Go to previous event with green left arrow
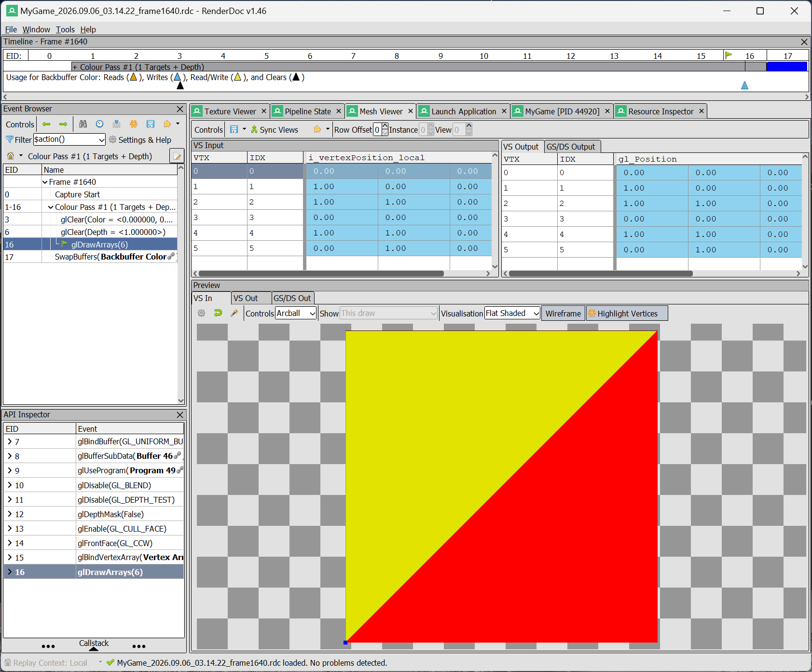This screenshot has width=812, height=672. tap(46, 124)
